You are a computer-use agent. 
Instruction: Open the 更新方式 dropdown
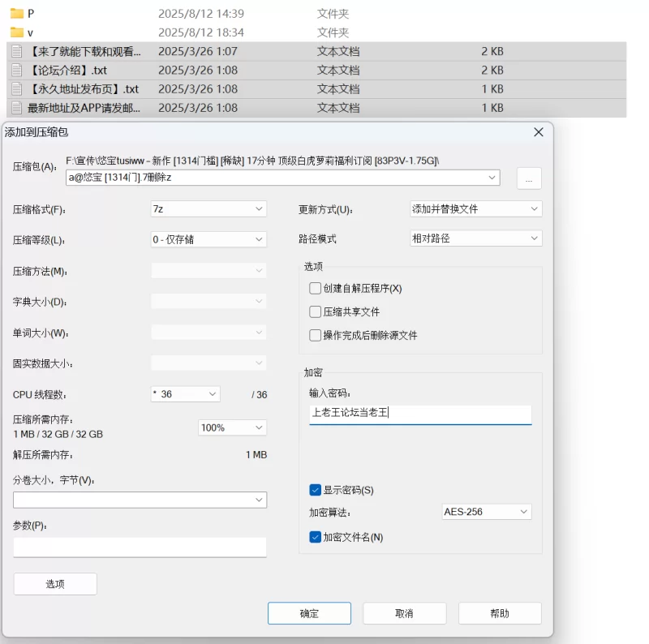(476, 209)
